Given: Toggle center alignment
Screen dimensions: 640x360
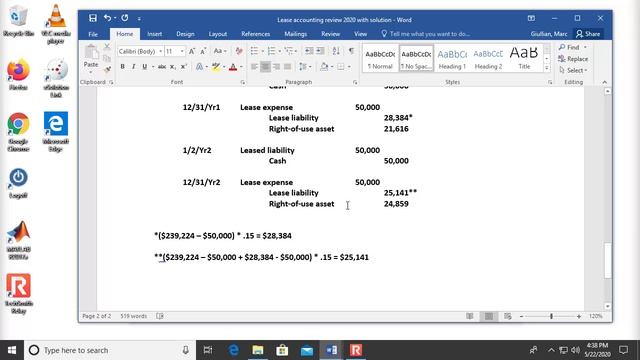Looking at the screenshot, I should point(265,67).
